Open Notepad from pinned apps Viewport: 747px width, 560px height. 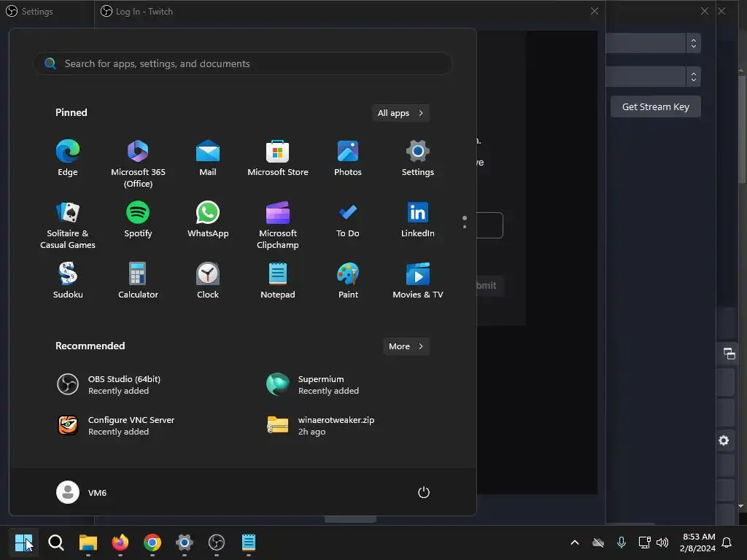coord(278,281)
